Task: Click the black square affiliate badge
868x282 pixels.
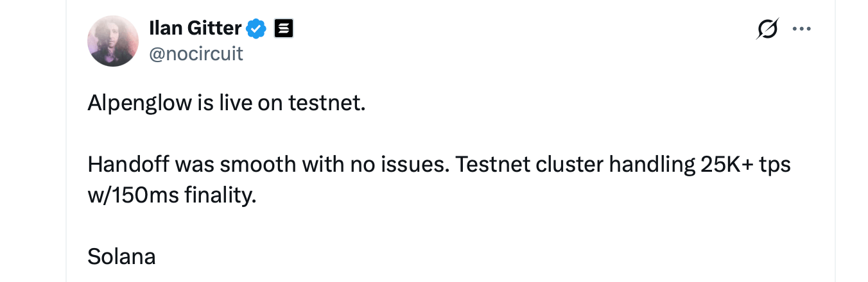Action: coord(284,28)
